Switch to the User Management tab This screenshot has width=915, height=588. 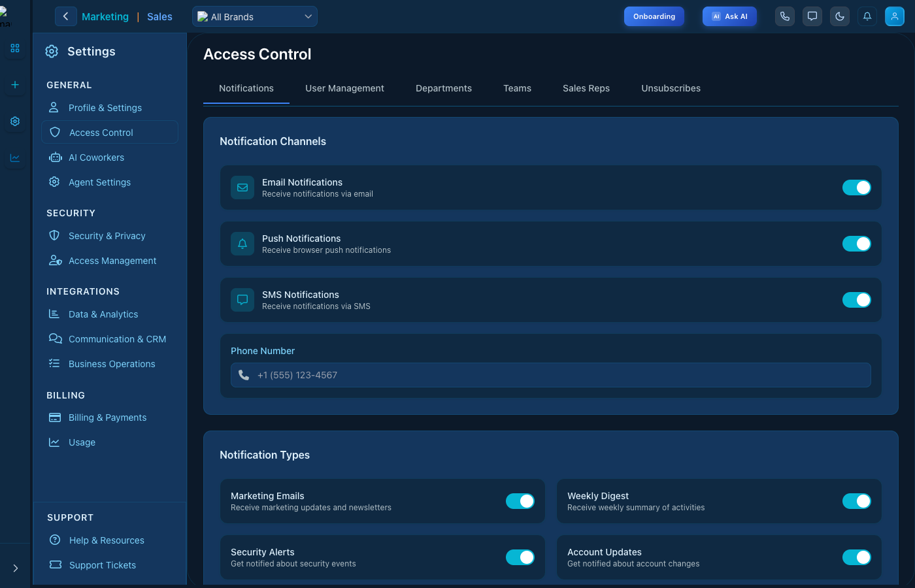click(344, 88)
